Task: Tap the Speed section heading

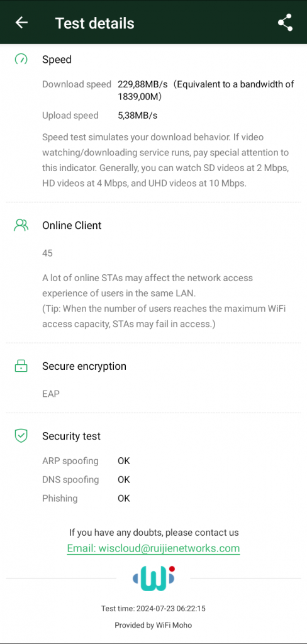Action: click(x=57, y=60)
